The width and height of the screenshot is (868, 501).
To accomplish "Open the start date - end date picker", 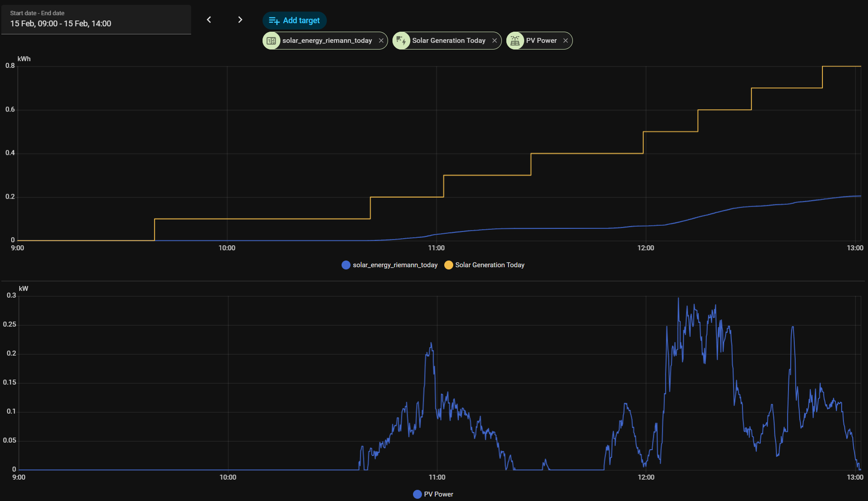I will pos(96,20).
